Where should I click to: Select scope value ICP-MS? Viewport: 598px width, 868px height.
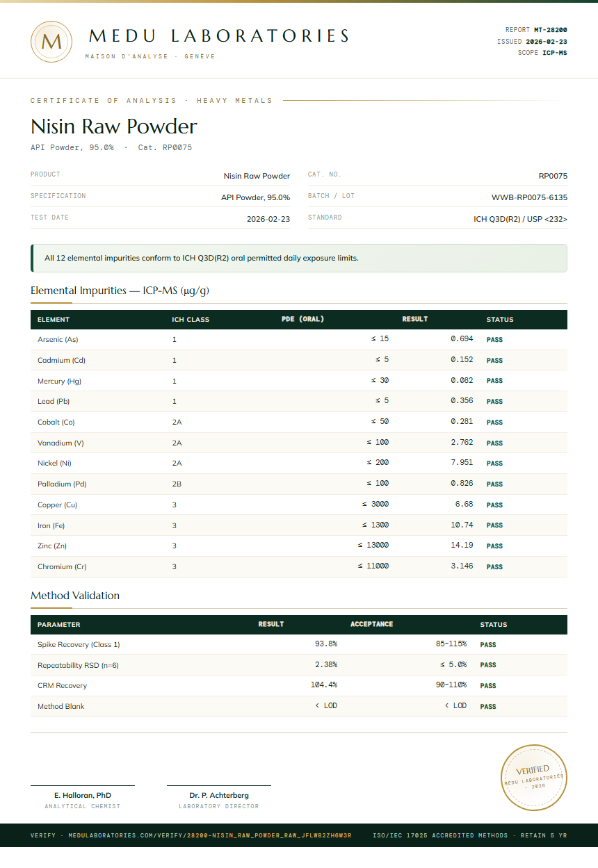point(555,53)
